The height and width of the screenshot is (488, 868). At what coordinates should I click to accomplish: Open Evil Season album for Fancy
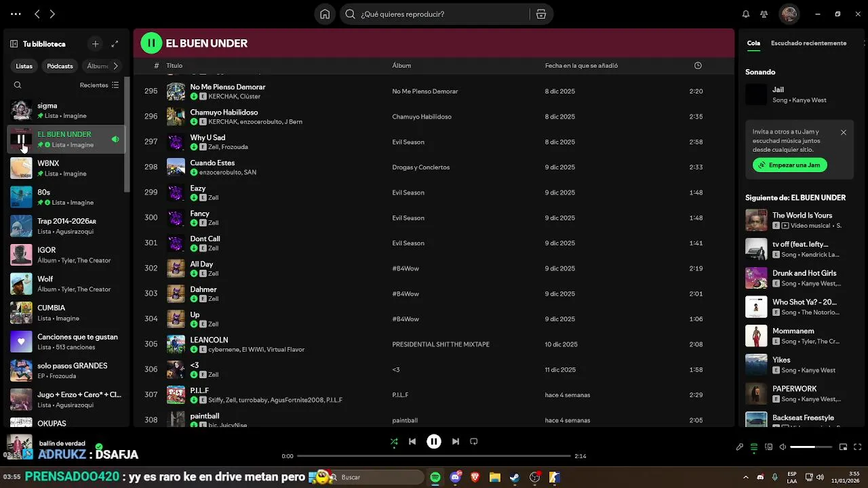[408, 218]
